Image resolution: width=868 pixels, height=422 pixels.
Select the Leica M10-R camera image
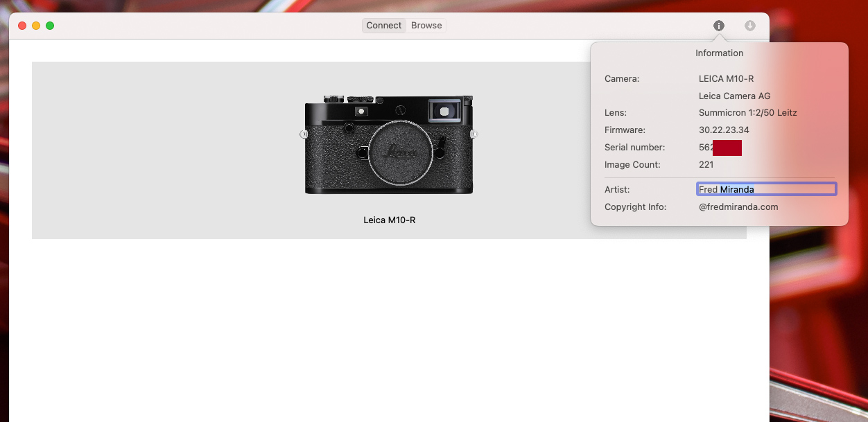coord(389,144)
